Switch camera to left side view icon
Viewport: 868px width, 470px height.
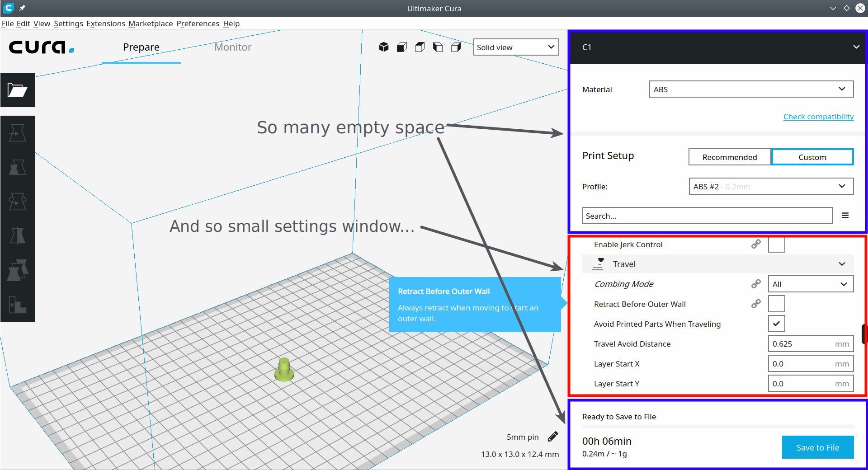point(438,47)
